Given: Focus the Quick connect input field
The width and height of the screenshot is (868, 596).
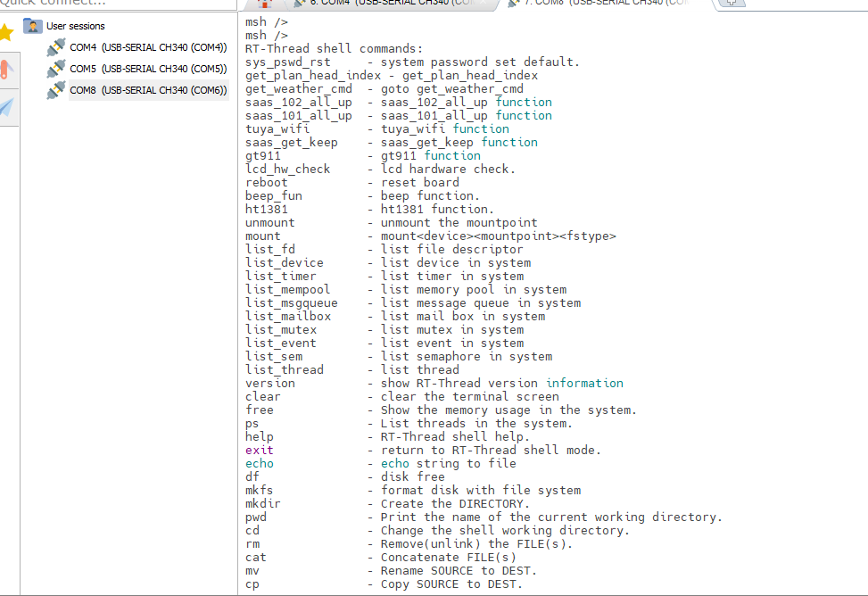Looking at the screenshot, I should pyautogui.click(x=118, y=4).
